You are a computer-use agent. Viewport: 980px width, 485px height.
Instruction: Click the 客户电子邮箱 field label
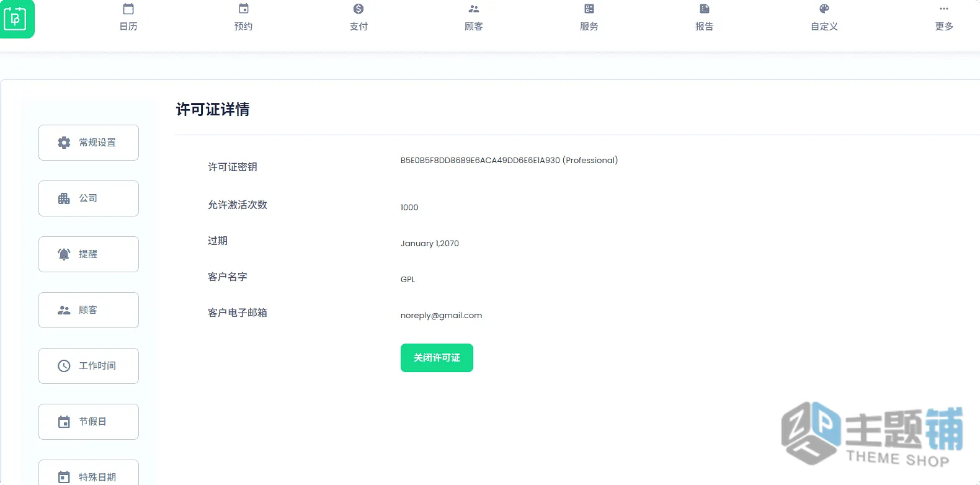click(238, 313)
